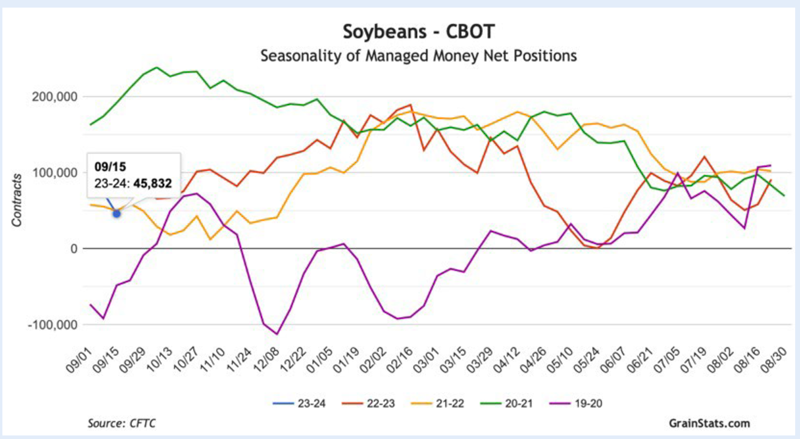Open the GrainStats.com link
The height and width of the screenshot is (439, 800).
[x=709, y=423]
